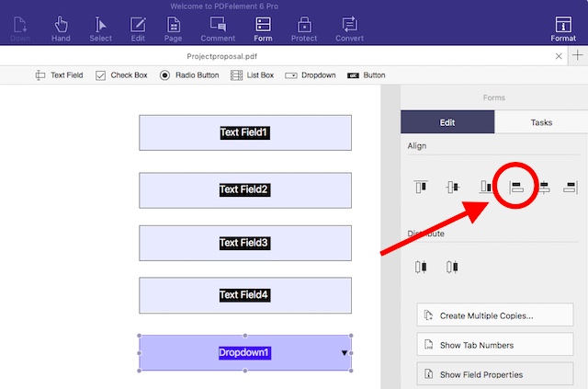
Task: Select the Hand tool
Action: tap(61, 29)
